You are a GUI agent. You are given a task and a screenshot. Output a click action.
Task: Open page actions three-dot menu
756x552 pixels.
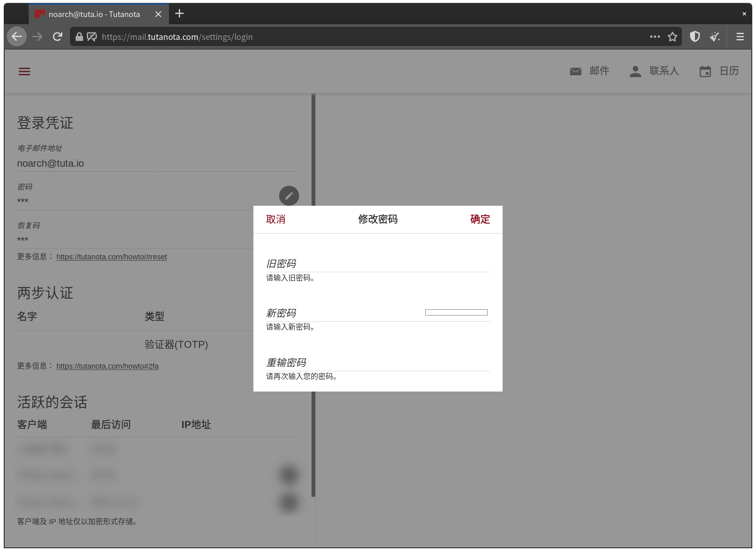[x=655, y=37]
